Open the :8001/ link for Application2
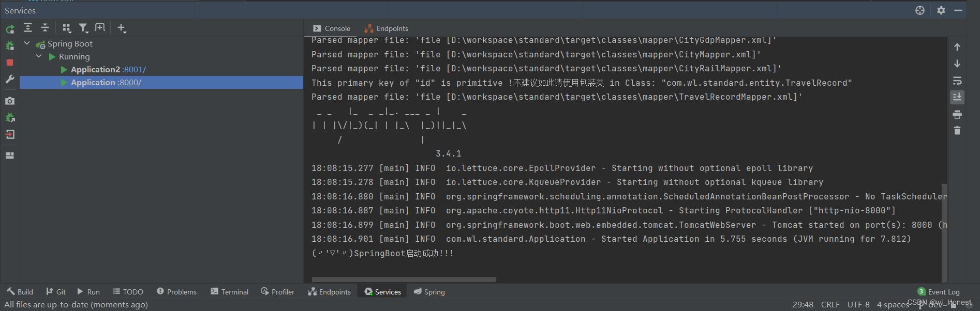 (x=134, y=69)
